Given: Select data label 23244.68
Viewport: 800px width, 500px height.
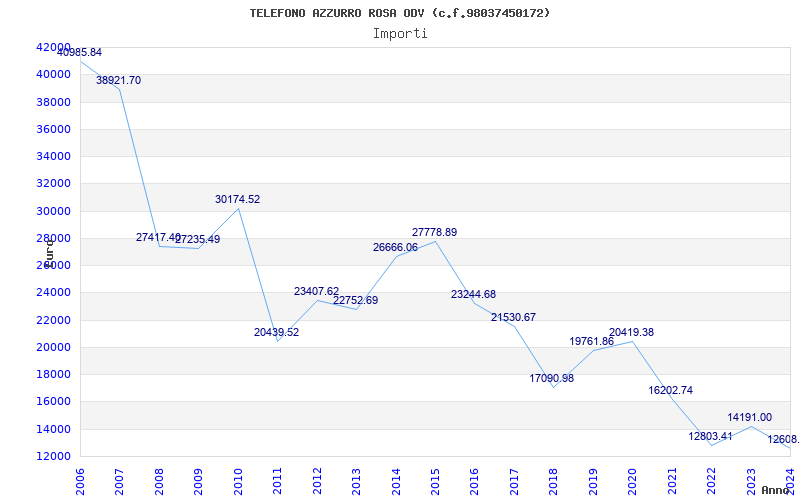Looking at the screenshot, I should 473,294.
